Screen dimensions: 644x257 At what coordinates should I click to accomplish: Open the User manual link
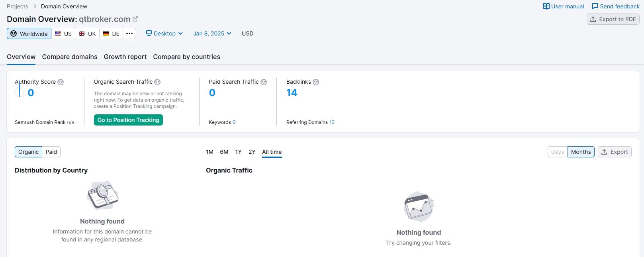[564, 6]
